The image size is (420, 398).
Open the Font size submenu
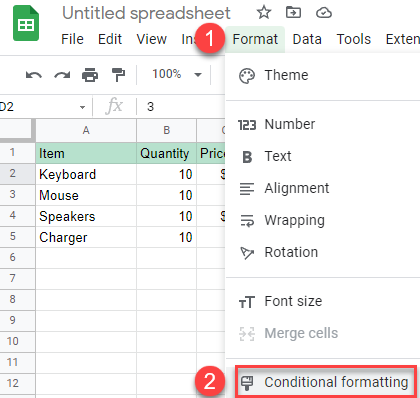[x=323, y=302]
